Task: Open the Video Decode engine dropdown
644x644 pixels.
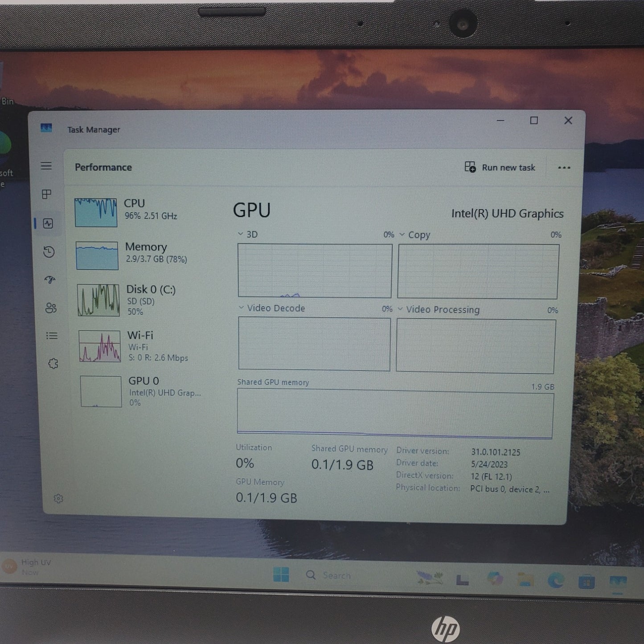Action: pyautogui.click(x=241, y=308)
